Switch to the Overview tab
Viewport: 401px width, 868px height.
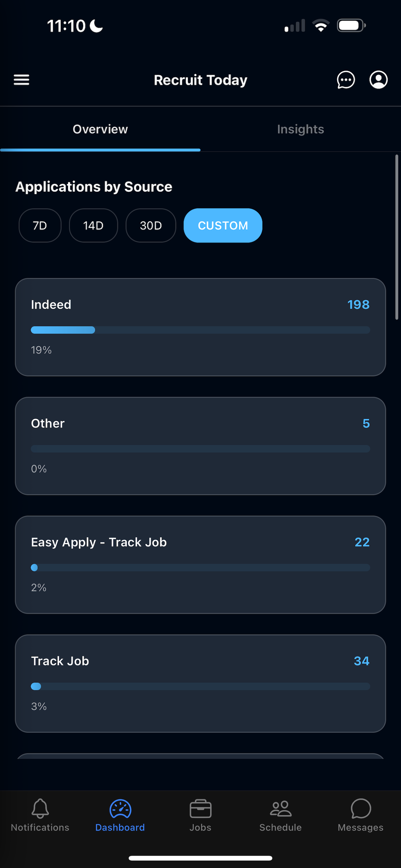tap(100, 129)
